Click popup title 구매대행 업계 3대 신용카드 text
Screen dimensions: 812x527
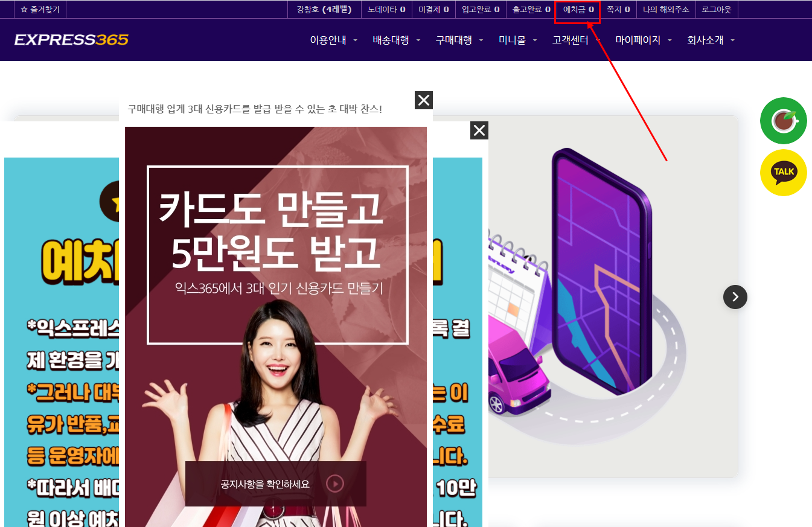pos(255,109)
